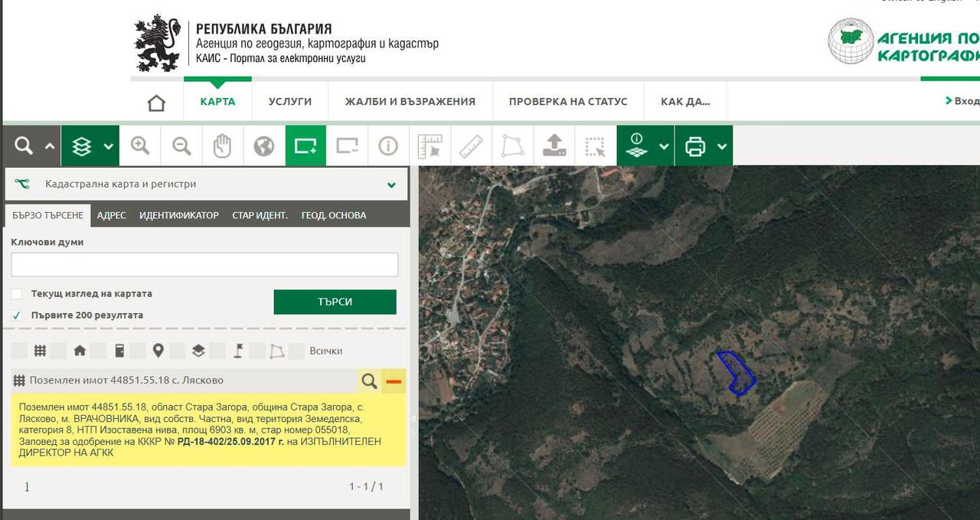Select the add-to-selection rectangle tool
Image resolution: width=980 pixels, height=520 pixels.
coord(305,146)
